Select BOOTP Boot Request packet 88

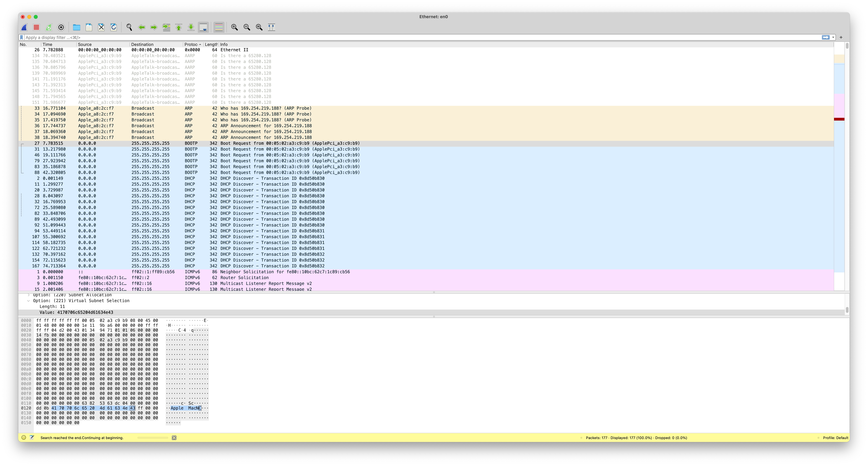[x=426, y=172]
